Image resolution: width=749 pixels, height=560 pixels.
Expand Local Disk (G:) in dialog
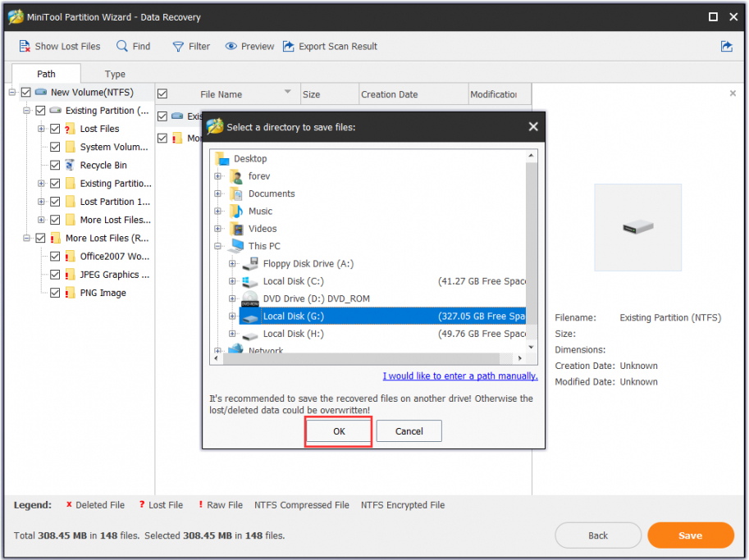(232, 316)
